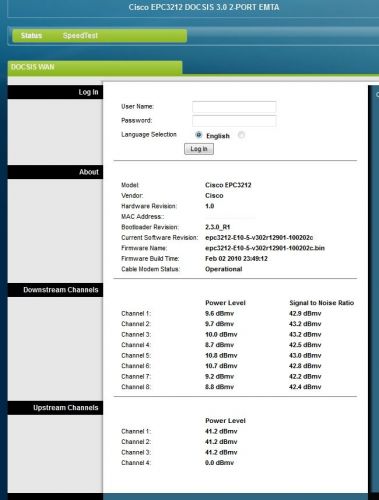The height and width of the screenshot is (500, 379).
Task: Click the Password input field
Action: click(234, 121)
